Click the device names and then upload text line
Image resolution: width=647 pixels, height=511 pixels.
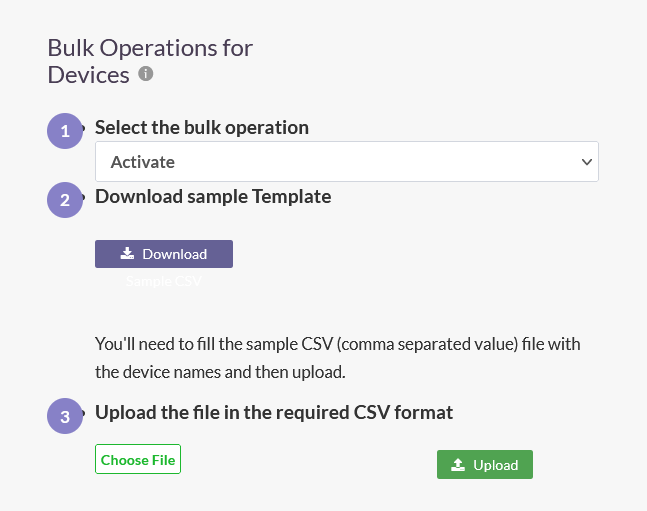click(220, 372)
